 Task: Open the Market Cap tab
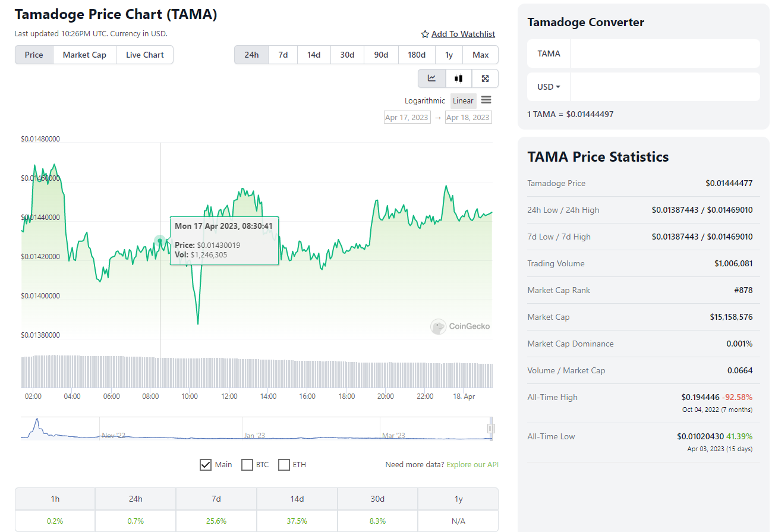(x=84, y=55)
